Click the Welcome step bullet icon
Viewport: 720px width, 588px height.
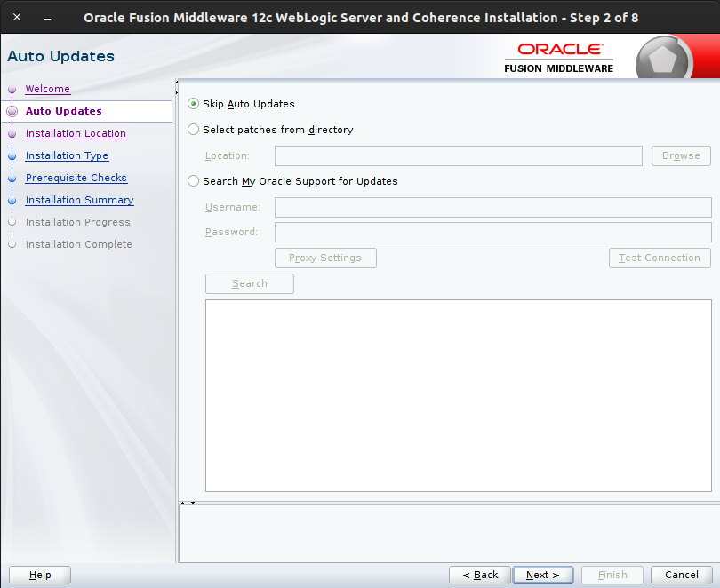[12, 90]
